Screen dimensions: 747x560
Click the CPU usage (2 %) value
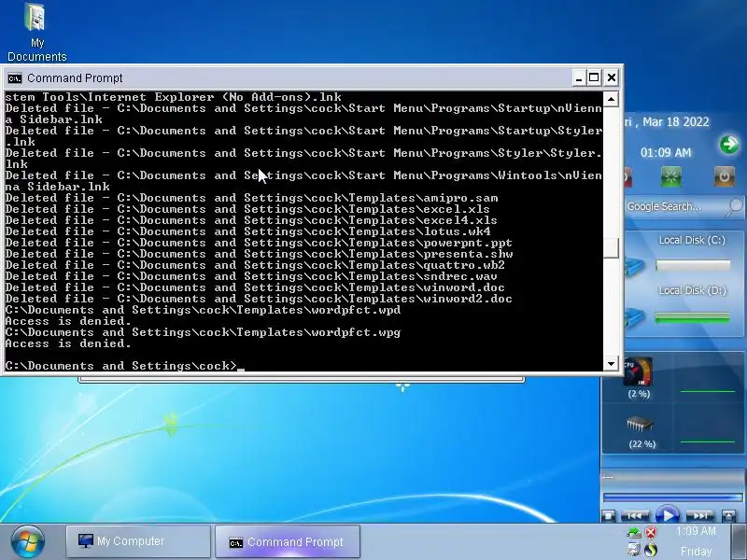[639, 394]
